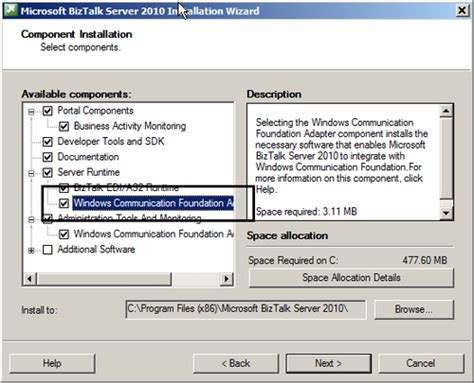Select the Portal Components tree item

[95, 110]
